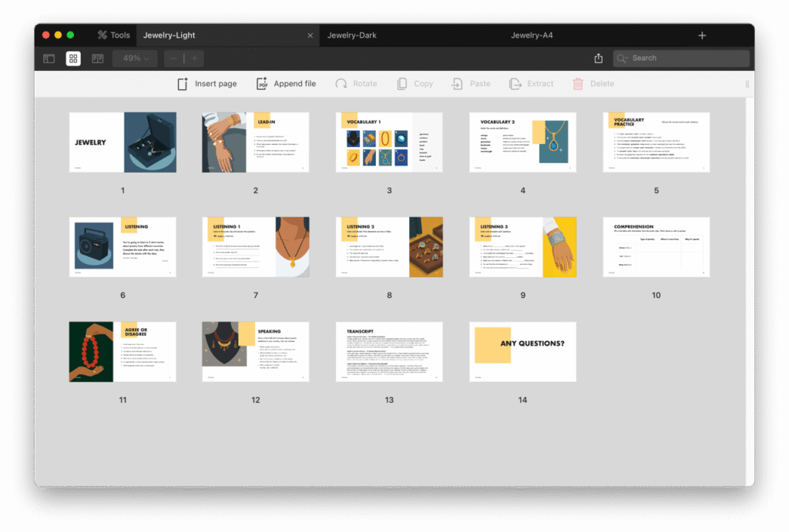
Task: Click the Delete trash icon
Action: click(578, 84)
